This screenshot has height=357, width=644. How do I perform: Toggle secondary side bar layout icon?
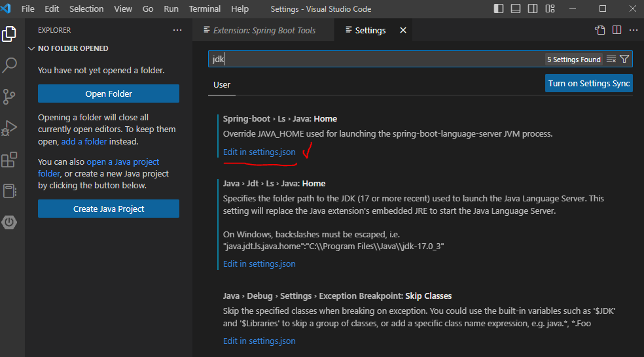[533, 8]
